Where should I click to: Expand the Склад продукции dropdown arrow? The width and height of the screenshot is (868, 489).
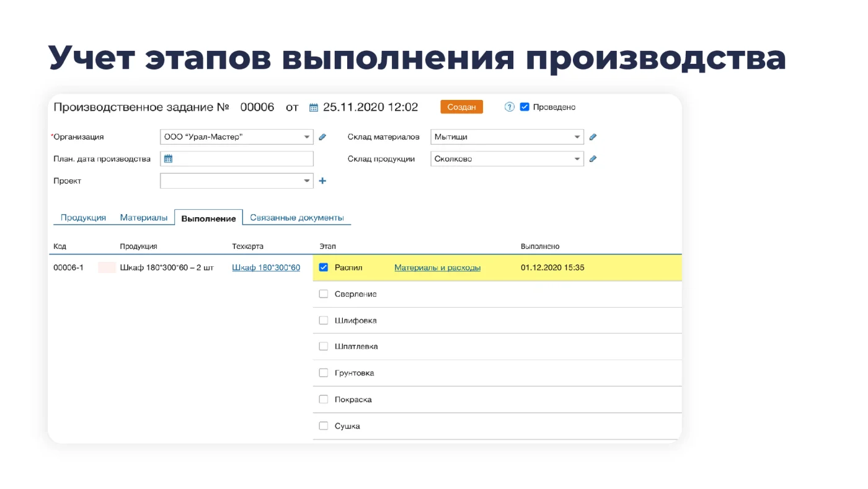click(577, 159)
